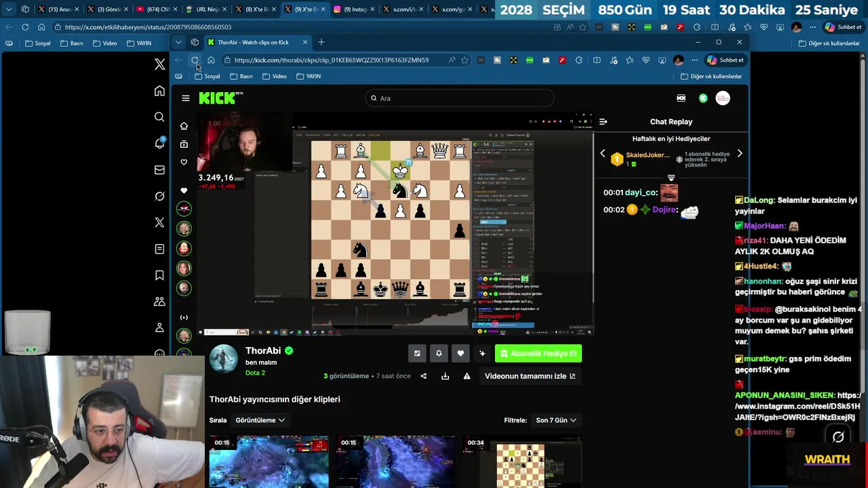
Task: Click the sparkle icon beside gift button
Action: pos(482,353)
